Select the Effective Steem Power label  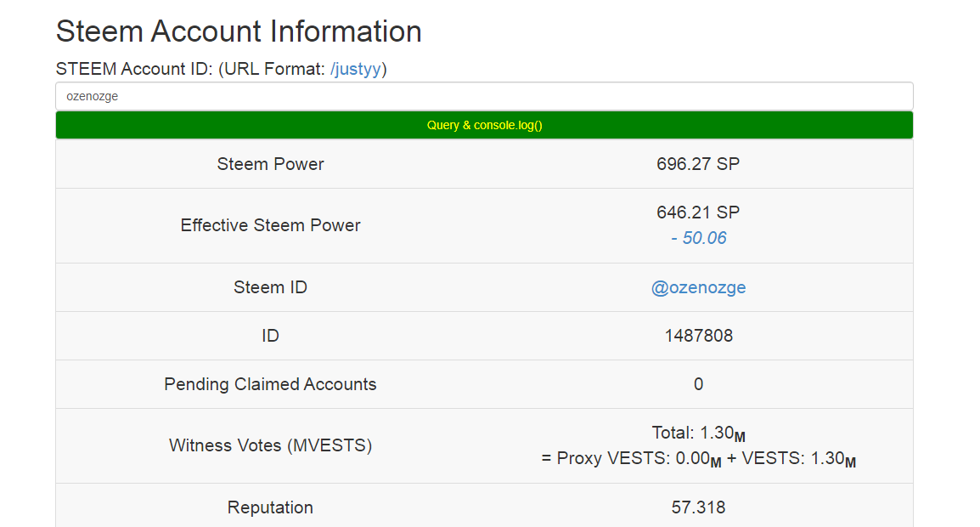click(270, 225)
